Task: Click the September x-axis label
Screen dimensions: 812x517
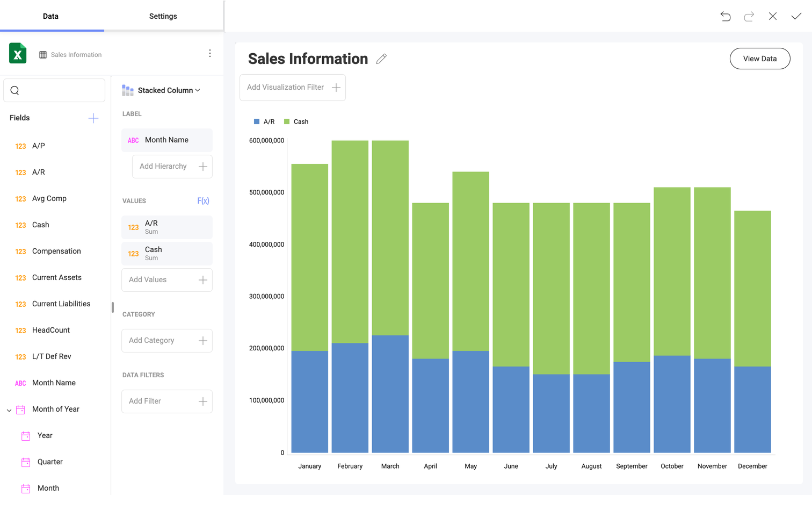Action: [632, 466]
